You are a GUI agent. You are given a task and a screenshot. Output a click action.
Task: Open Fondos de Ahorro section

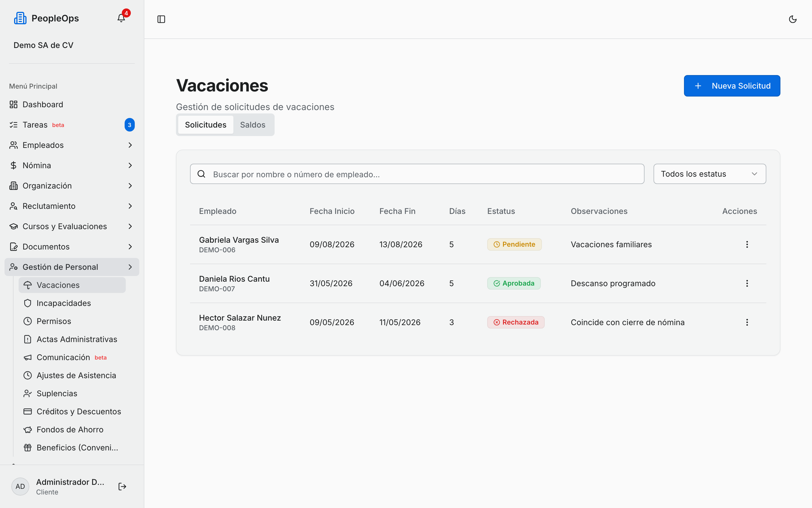point(72,430)
